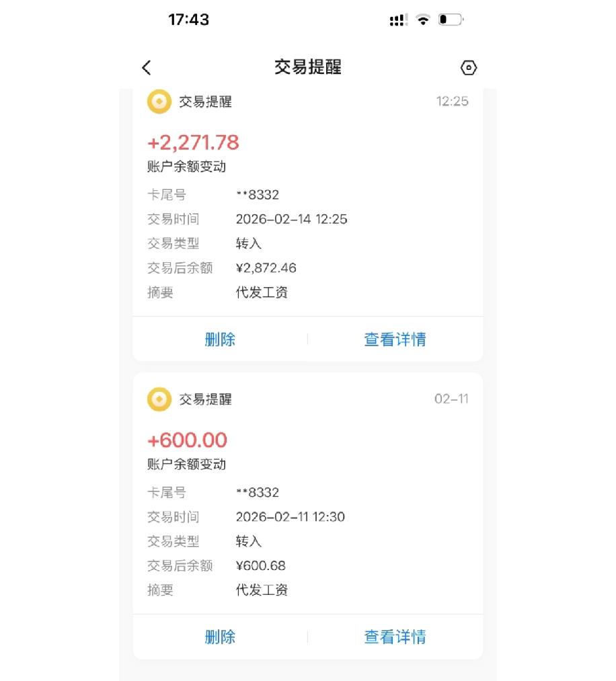The height and width of the screenshot is (681, 616).
Task: View details of the +2,271.78 transaction
Action: 395,339
